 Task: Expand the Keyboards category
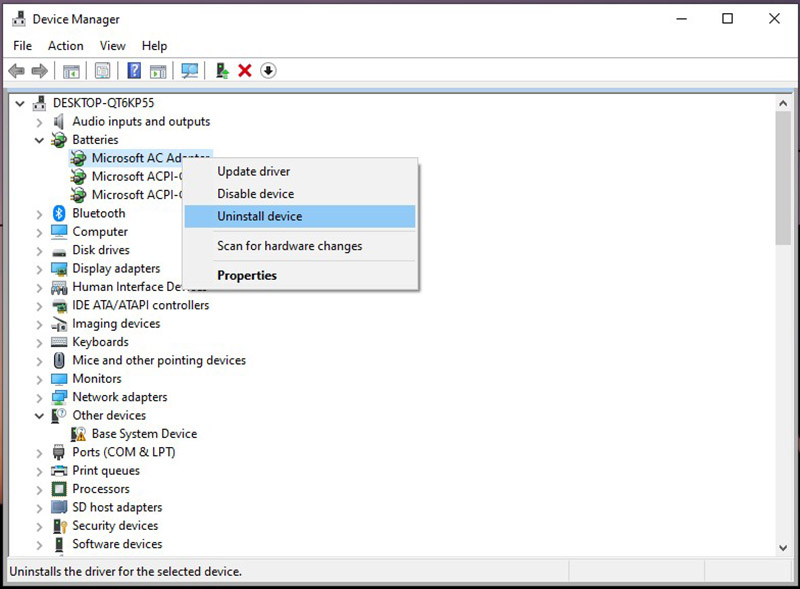(39, 342)
